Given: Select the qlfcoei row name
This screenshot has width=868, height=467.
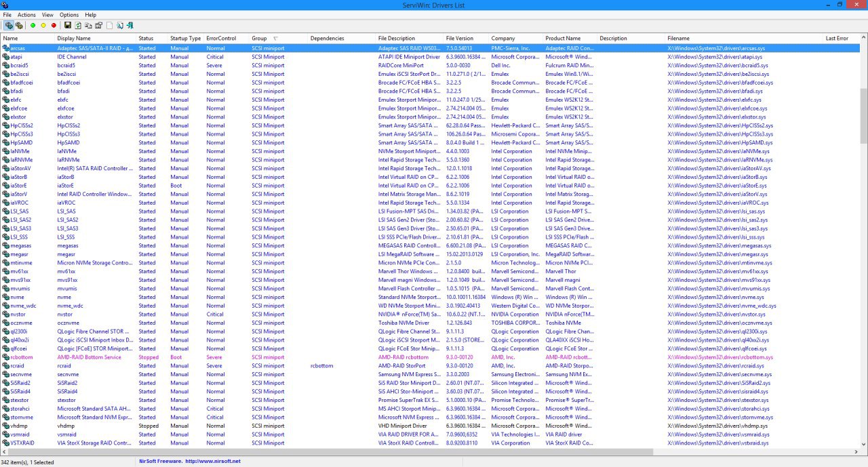Looking at the screenshot, I should 18,349.
